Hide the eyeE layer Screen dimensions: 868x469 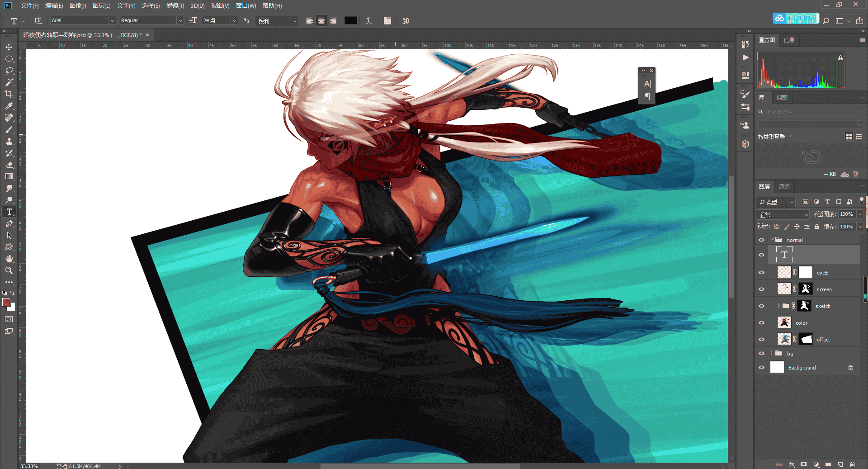point(761,273)
